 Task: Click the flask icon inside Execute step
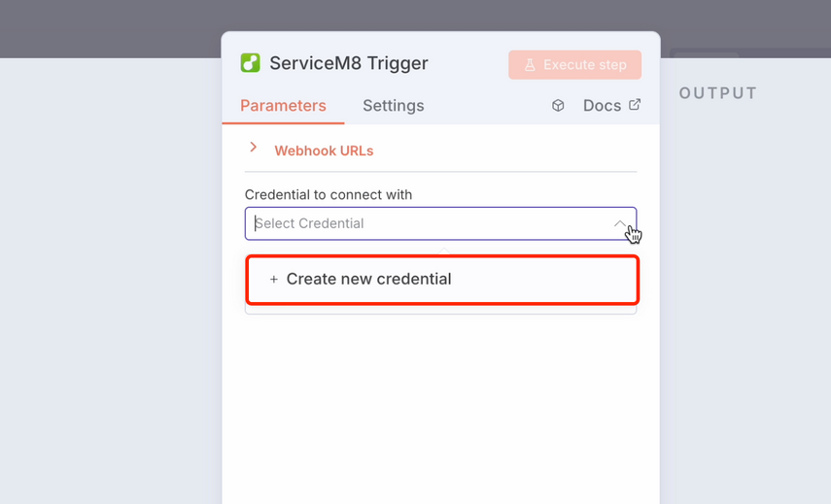tap(530, 65)
